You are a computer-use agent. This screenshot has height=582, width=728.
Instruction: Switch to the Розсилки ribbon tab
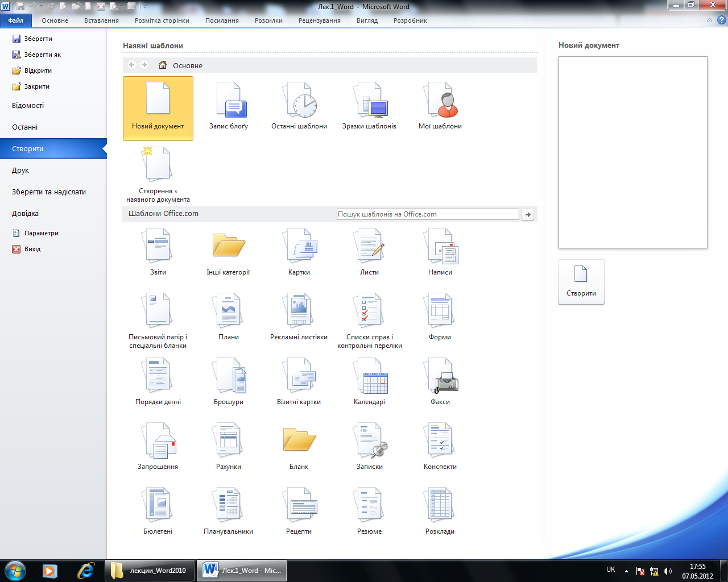(x=268, y=20)
